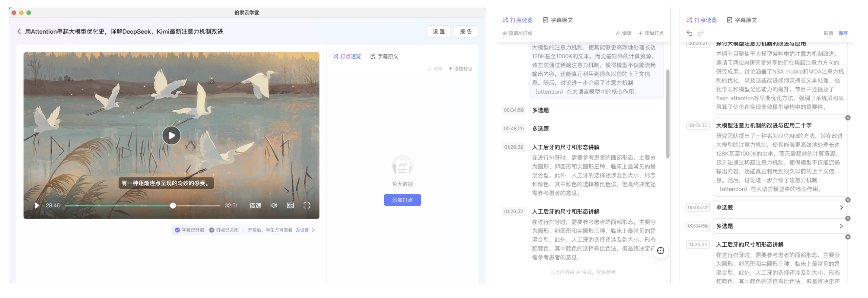Select 打点速览 tab in the middle panel
Image resolution: width=868 pixels, height=298 pixels.
coord(517,20)
